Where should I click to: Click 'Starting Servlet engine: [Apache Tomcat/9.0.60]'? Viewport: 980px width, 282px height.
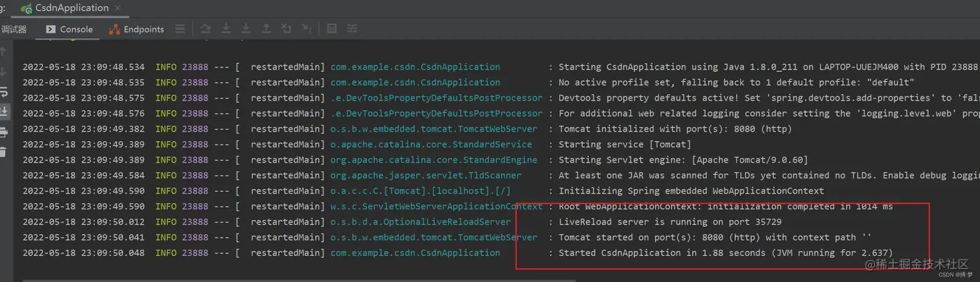click(683, 160)
